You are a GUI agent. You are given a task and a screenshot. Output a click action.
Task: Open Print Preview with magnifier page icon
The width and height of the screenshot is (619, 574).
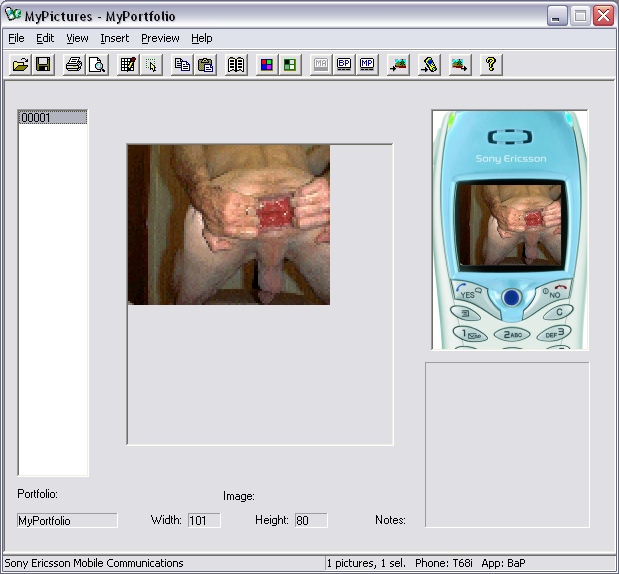97,64
